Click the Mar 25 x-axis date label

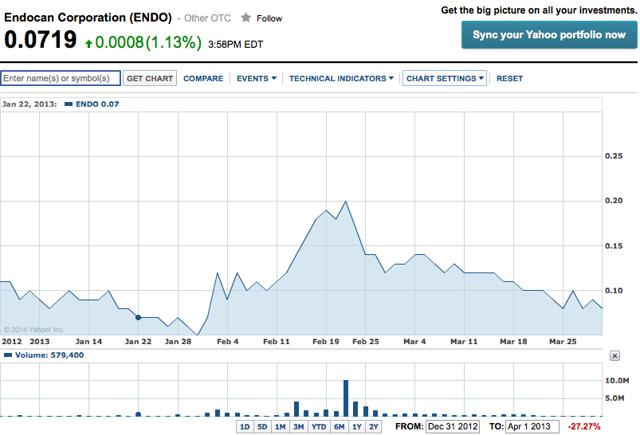pos(562,342)
